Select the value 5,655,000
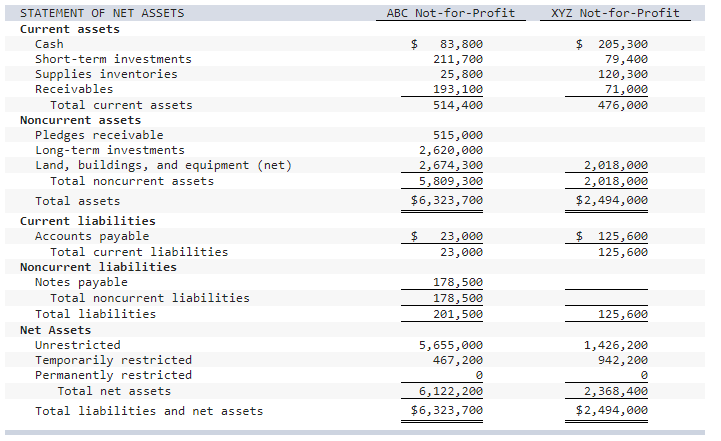 (451, 345)
